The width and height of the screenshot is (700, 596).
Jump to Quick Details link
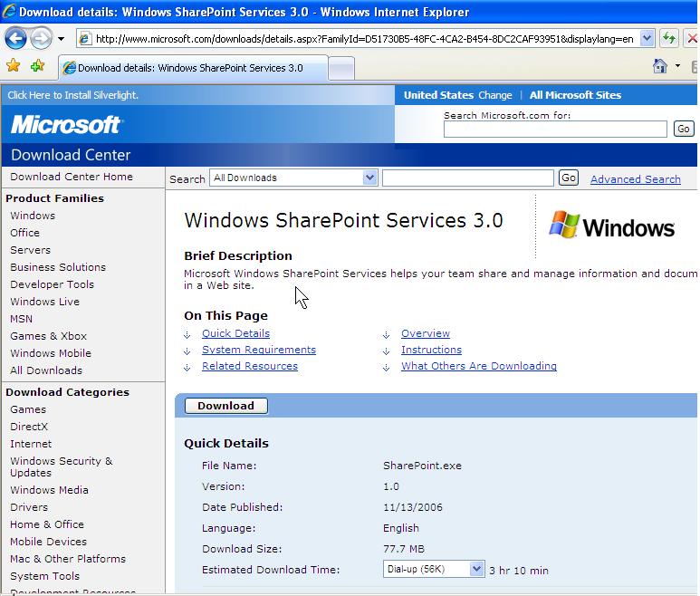coord(235,333)
